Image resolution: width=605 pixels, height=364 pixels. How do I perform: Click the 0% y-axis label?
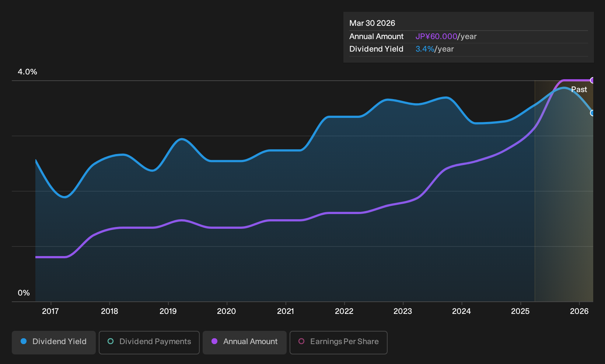24,293
